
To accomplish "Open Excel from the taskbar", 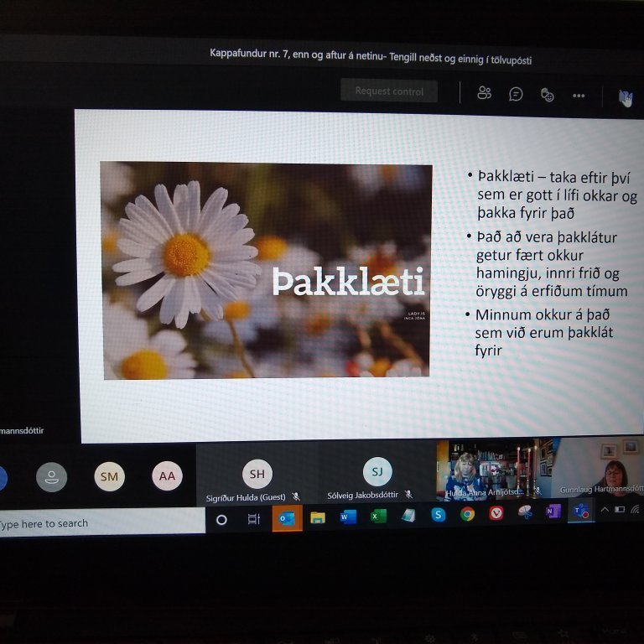I will (x=378, y=516).
